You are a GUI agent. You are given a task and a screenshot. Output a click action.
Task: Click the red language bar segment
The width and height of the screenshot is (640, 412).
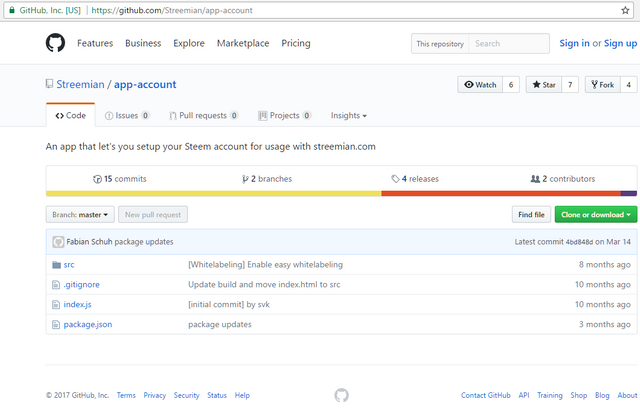pos(501,194)
